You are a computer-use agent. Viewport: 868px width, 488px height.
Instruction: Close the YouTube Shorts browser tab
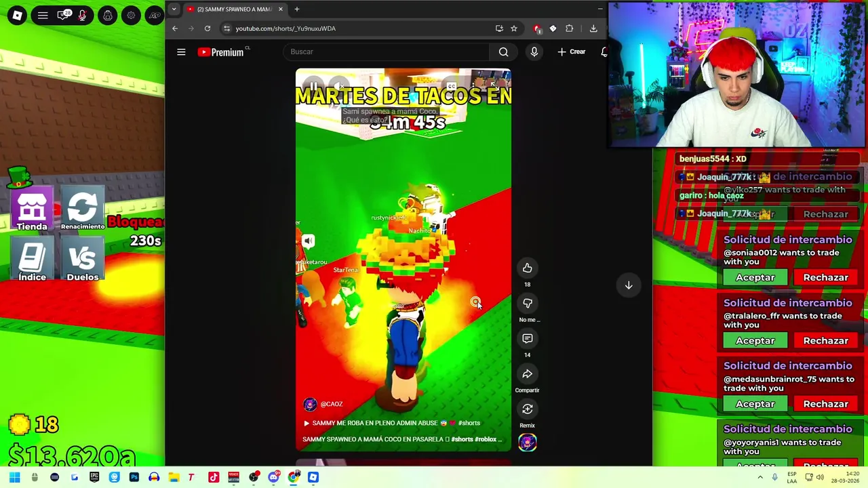click(280, 9)
